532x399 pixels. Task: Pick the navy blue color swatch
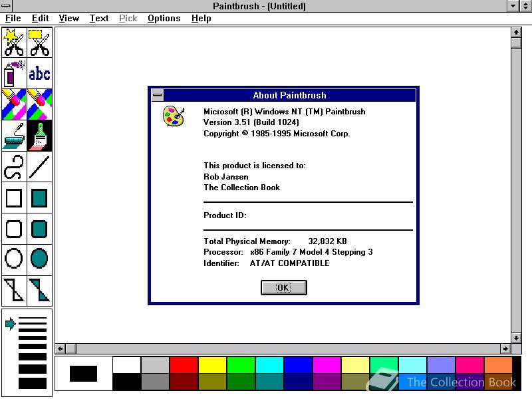(298, 382)
